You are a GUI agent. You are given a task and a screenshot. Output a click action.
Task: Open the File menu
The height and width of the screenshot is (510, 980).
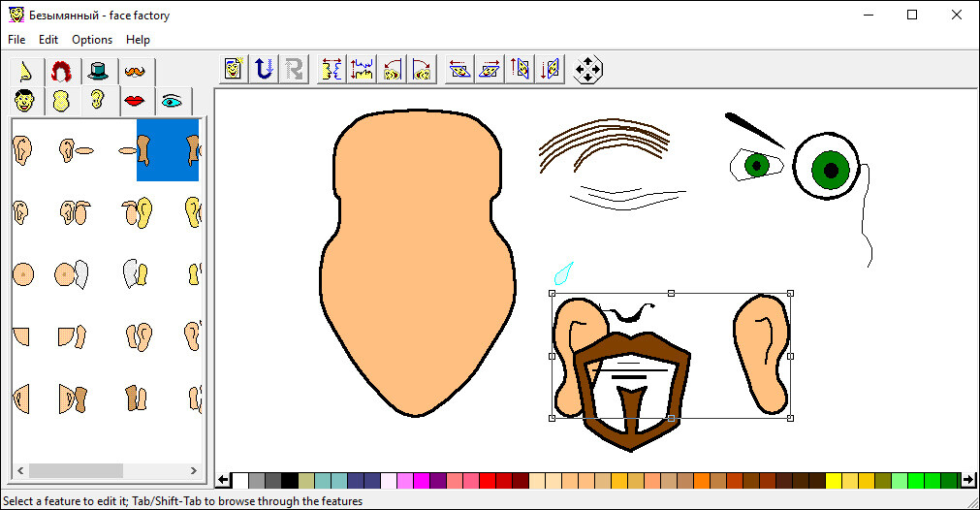coord(16,40)
